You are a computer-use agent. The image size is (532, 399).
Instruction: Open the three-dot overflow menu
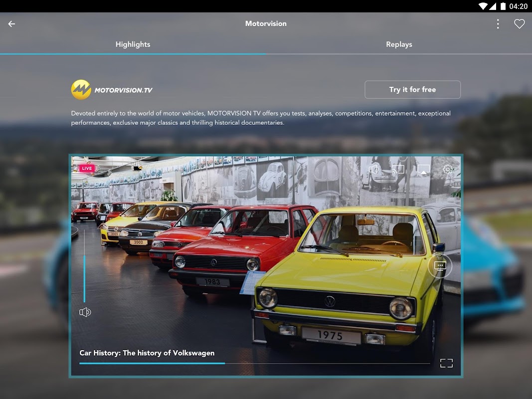(498, 24)
